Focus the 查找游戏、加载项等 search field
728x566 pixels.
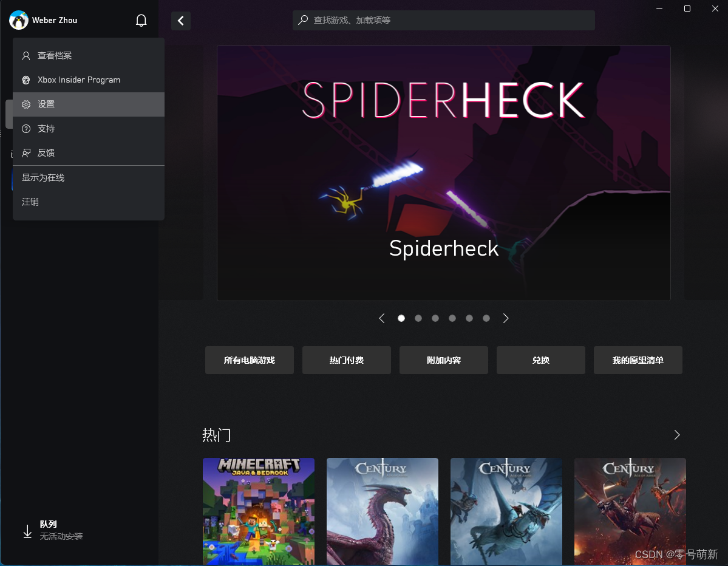coord(443,21)
